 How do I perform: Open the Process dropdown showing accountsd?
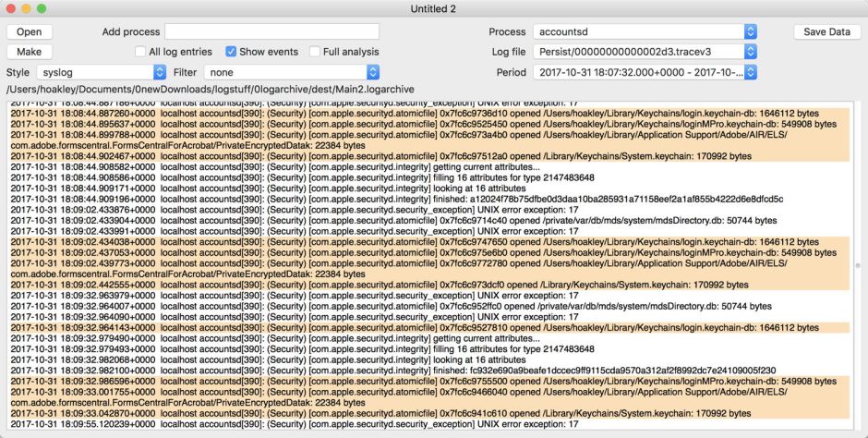(x=645, y=32)
